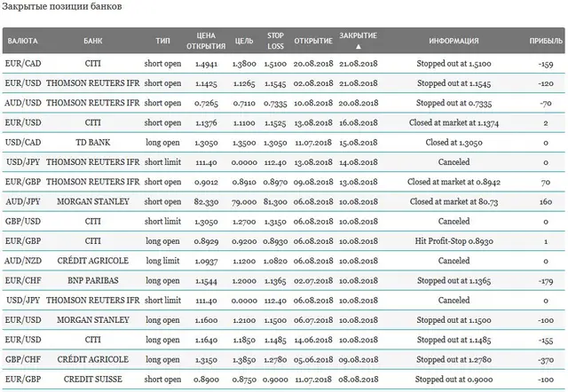568x392 pixels.
Task: Click opening price 1.1600
Action: [206, 320]
